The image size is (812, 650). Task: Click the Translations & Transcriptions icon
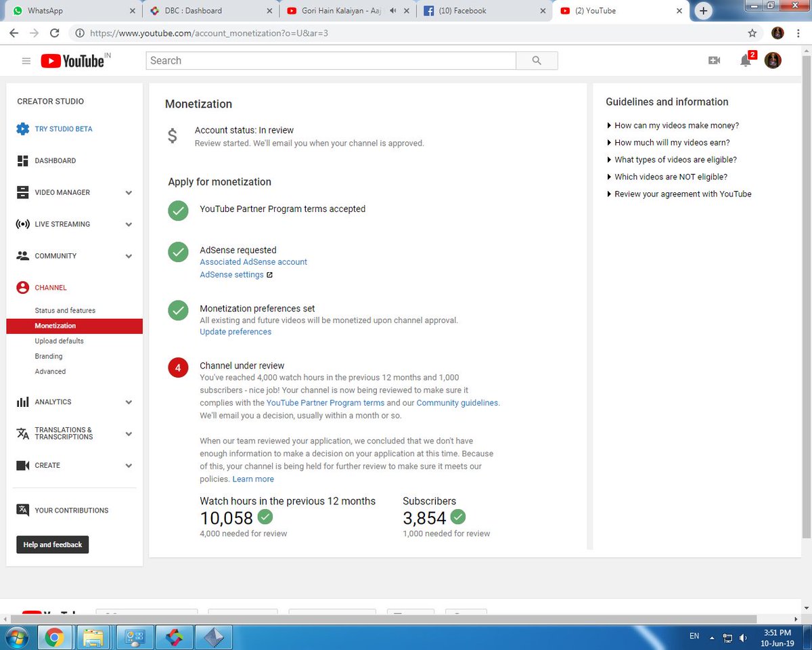(x=23, y=433)
